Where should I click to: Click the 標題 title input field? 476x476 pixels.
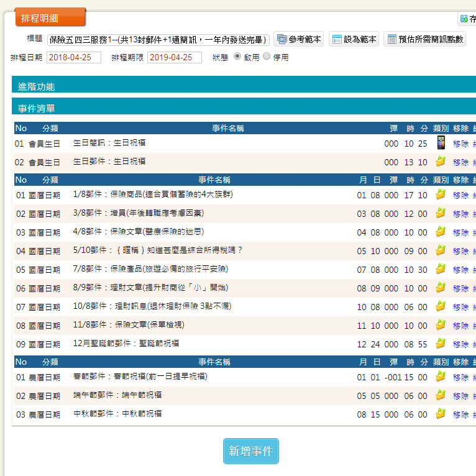click(x=158, y=40)
